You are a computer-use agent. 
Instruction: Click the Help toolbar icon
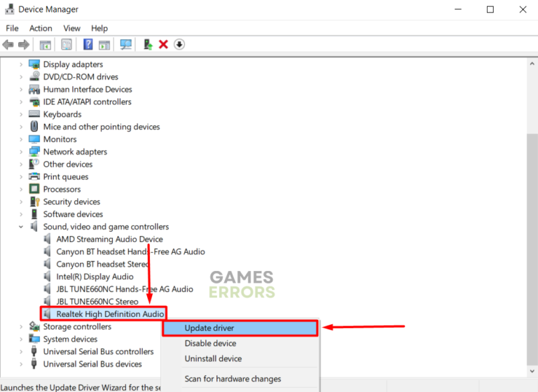(88, 45)
